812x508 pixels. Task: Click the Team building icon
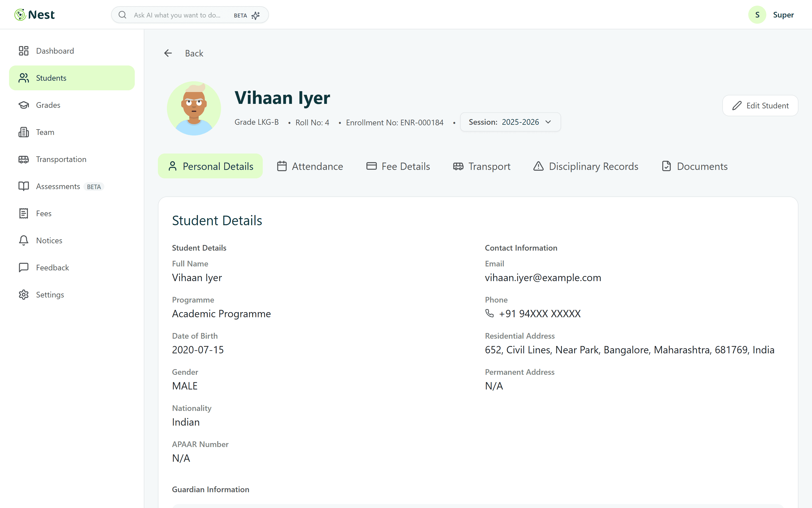[23, 132]
